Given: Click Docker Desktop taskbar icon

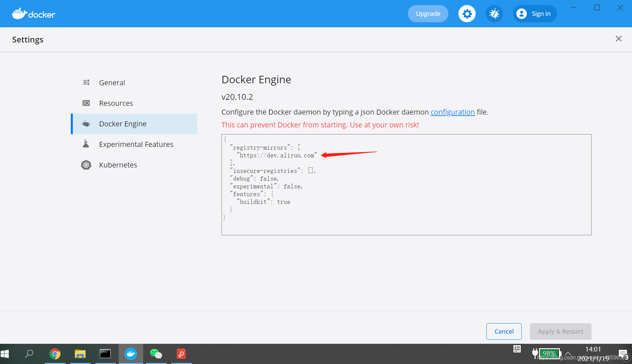Looking at the screenshot, I should pos(131,354).
